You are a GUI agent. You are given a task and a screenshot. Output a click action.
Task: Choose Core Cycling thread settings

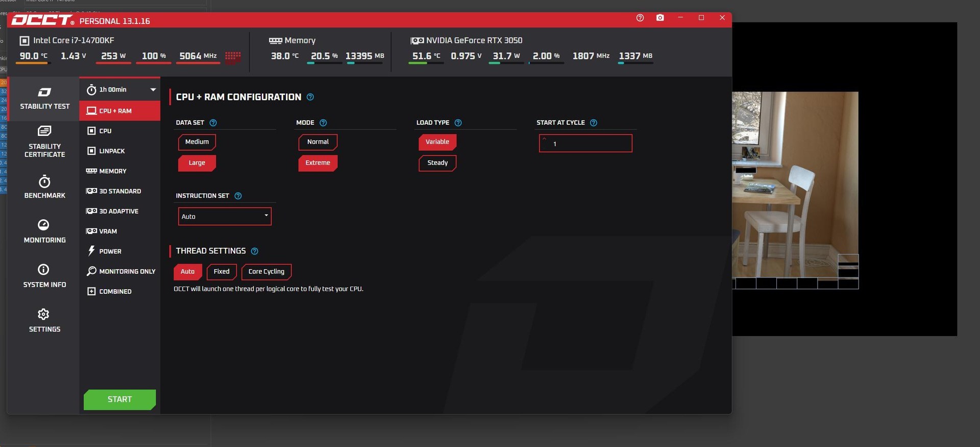pyautogui.click(x=266, y=272)
